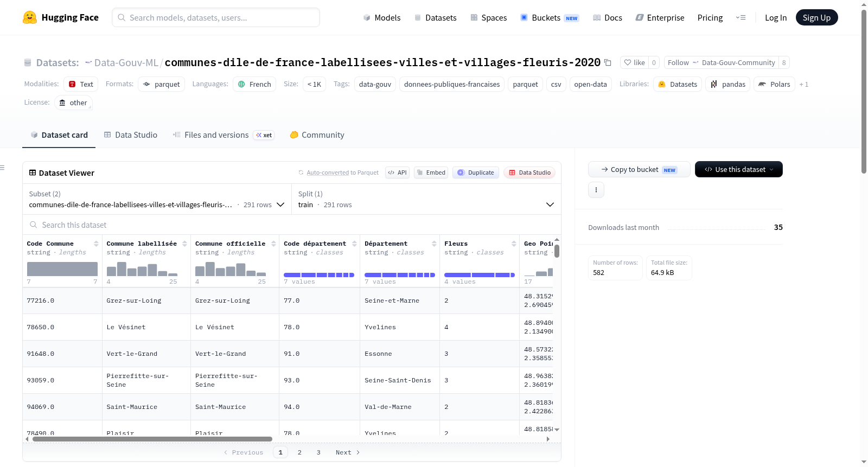
Task: Open the navigation overflow menu icon next to Pricing
Action: point(741,17)
